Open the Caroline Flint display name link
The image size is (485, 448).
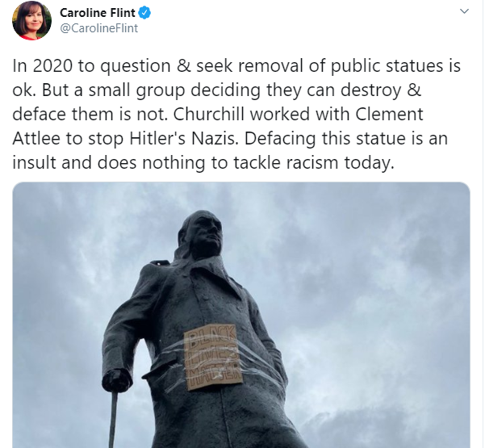point(98,13)
